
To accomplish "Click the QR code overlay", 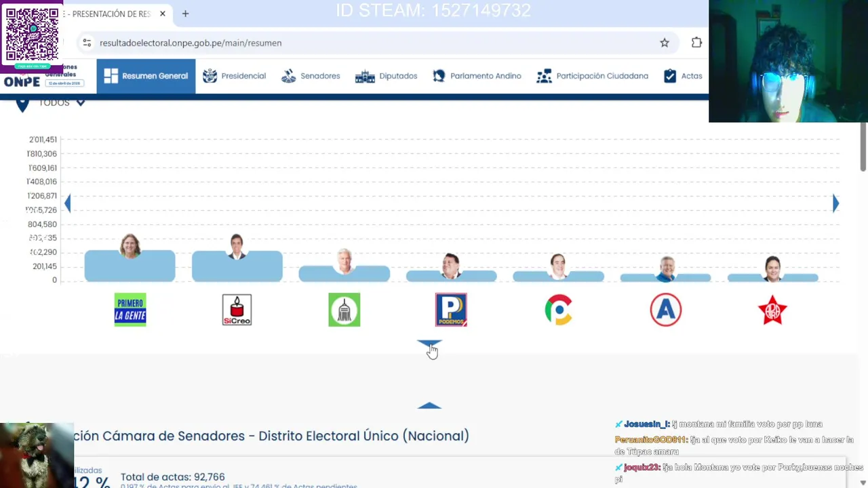I will click(x=32, y=35).
